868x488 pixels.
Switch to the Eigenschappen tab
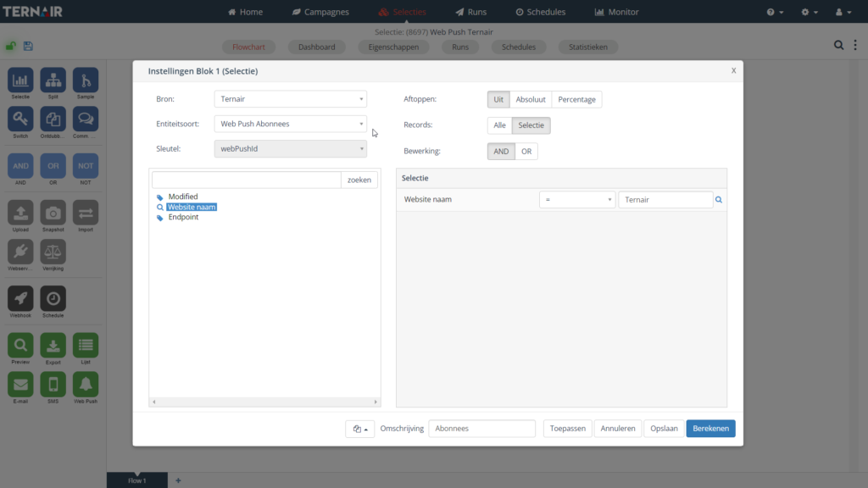pos(393,47)
